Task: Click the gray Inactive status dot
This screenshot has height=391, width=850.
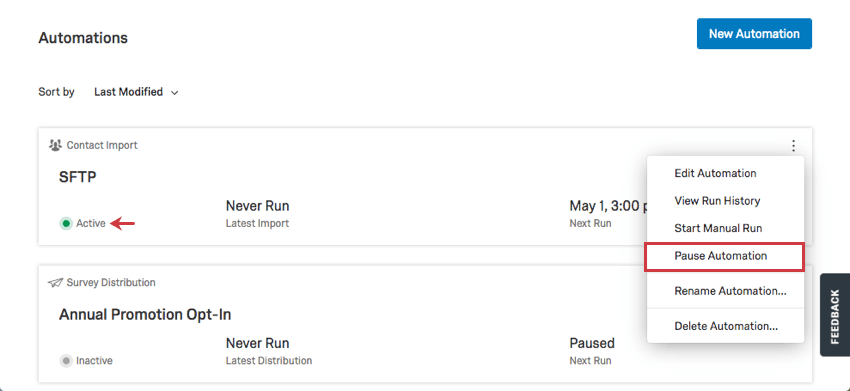Action: 66,360
